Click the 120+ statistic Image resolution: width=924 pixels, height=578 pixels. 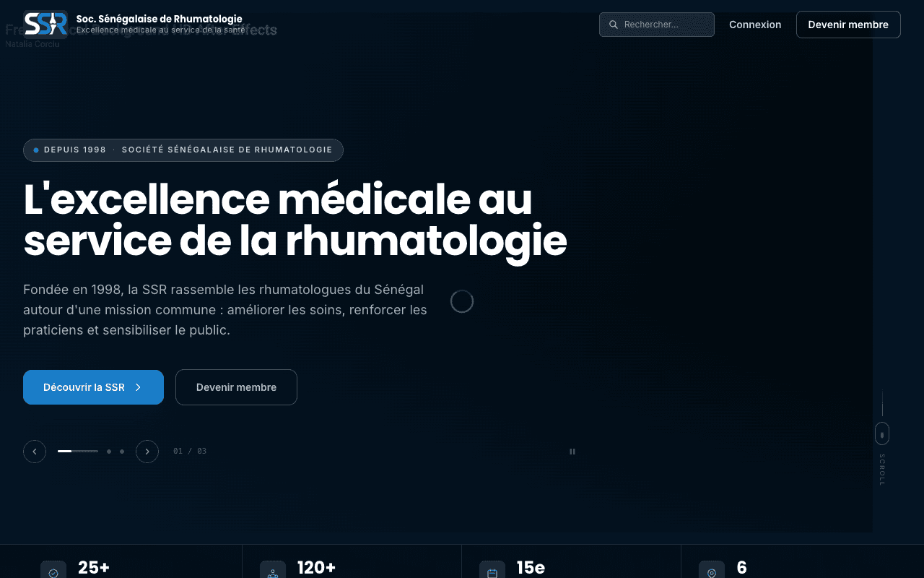(x=317, y=568)
